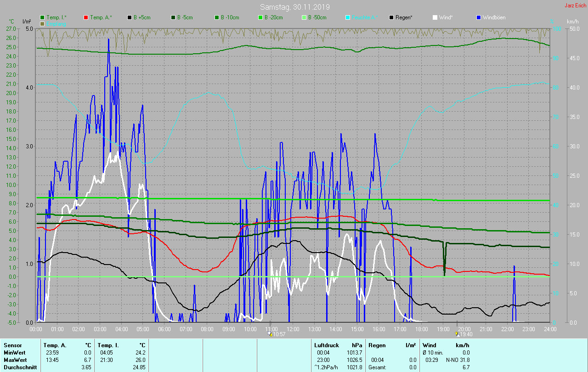Click the B -10cm legend square

tap(217, 17)
